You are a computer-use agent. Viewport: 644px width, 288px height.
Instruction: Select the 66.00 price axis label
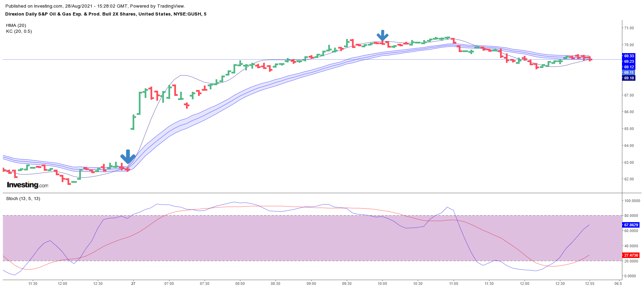pyautogui.click(x=629, y=112)
